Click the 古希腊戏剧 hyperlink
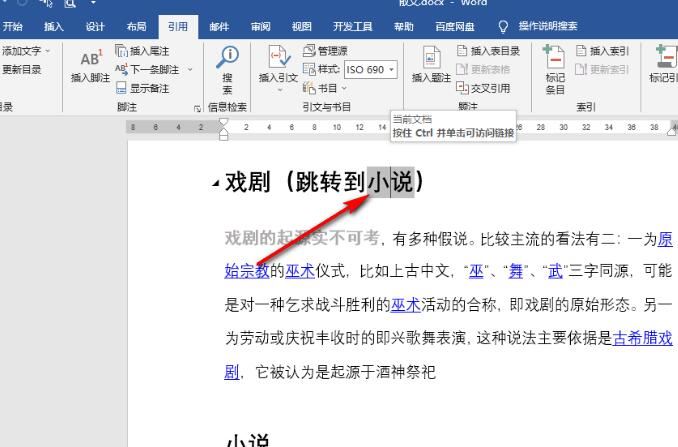Viewport: 678px width, 447px height. pos(643,338)
